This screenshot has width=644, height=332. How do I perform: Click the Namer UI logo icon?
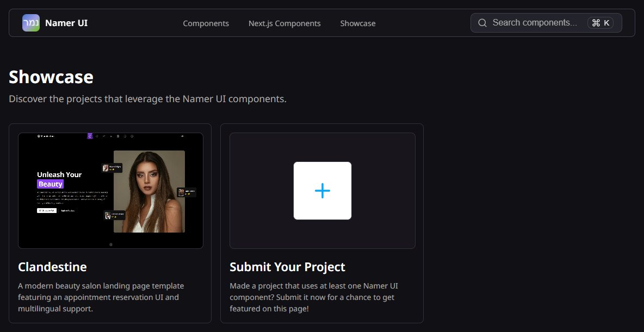[31, 23]
